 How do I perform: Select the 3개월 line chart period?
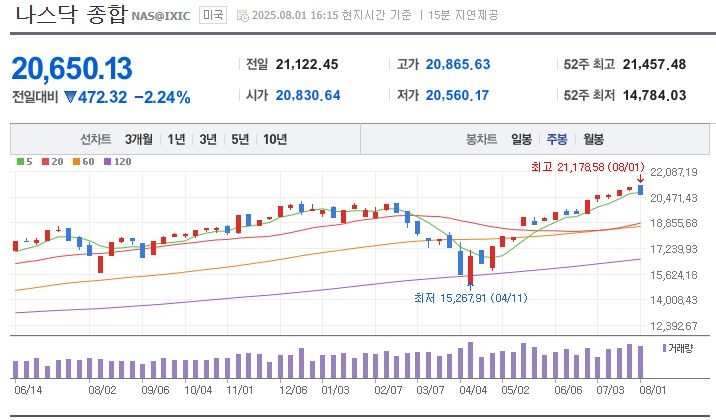(139, 139)
